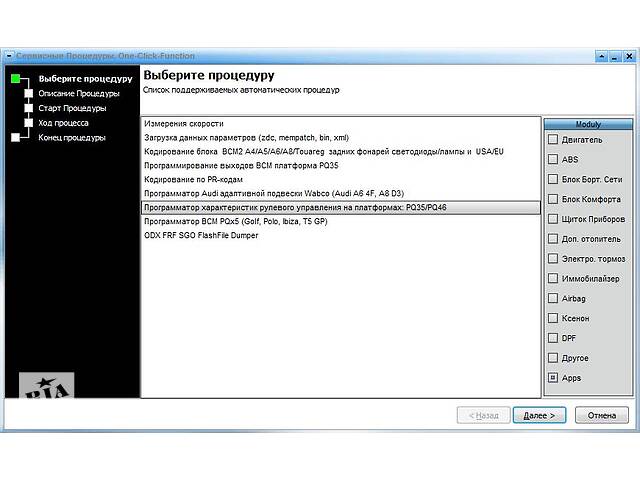Enable the Двигатель module checkbox

[x=553, y=140]
